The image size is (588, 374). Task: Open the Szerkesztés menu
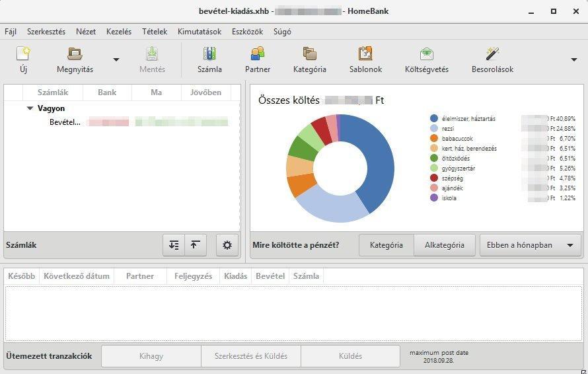46,32
